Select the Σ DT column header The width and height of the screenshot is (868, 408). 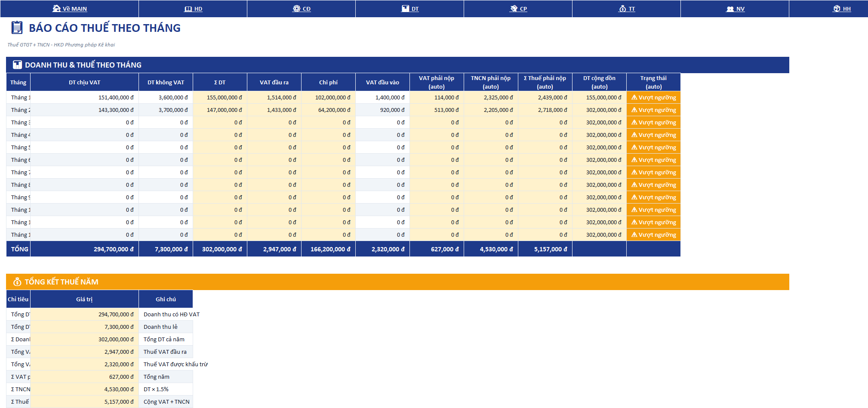[220, 82]
